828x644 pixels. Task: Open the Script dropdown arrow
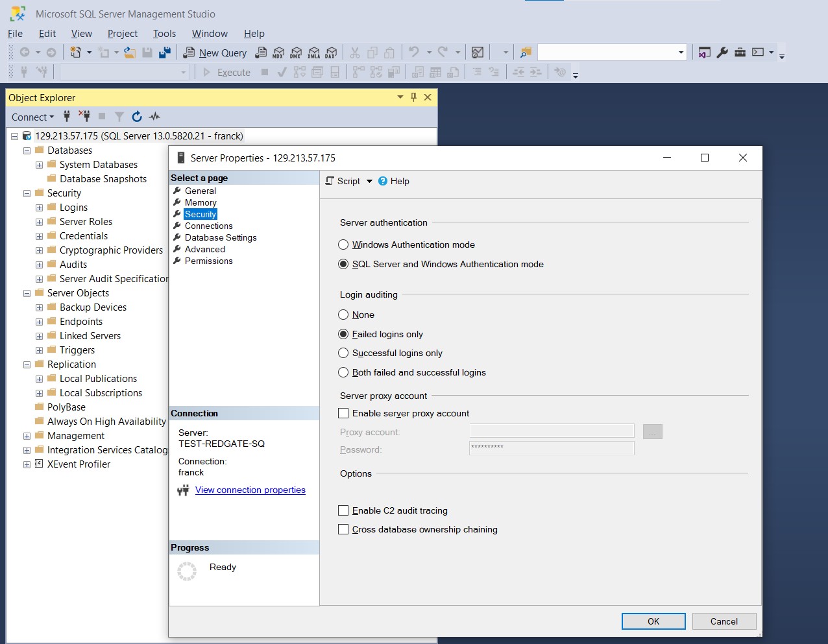coord(369,181)
